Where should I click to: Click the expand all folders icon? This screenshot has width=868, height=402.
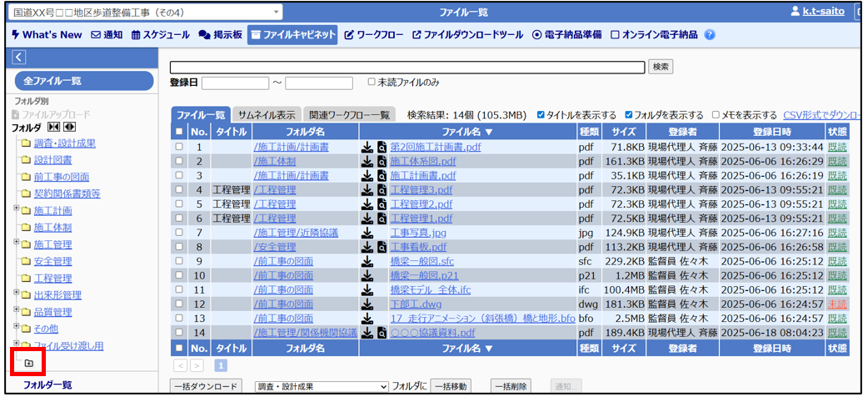[x=70, y=128]
